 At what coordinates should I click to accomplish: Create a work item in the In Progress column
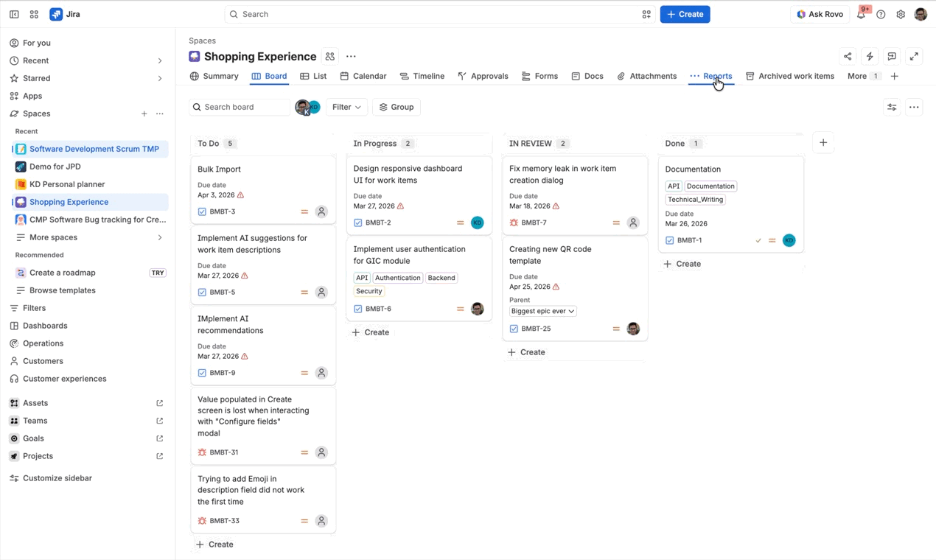point(371,332)
